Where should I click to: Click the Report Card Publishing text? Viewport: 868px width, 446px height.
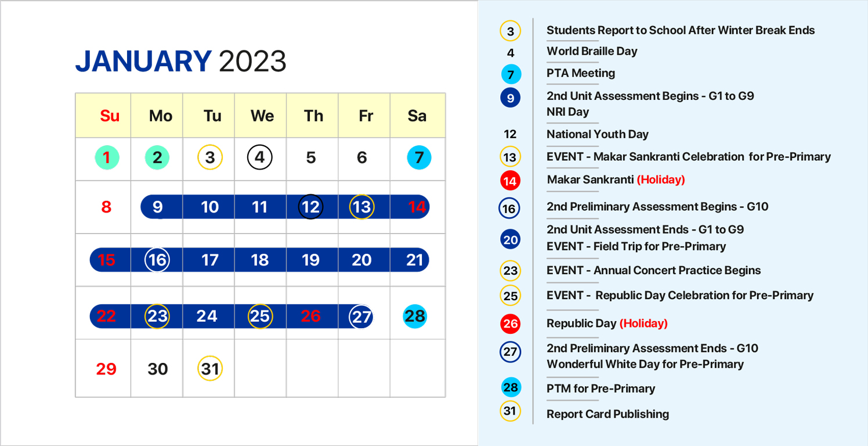[x=607, y=414]
